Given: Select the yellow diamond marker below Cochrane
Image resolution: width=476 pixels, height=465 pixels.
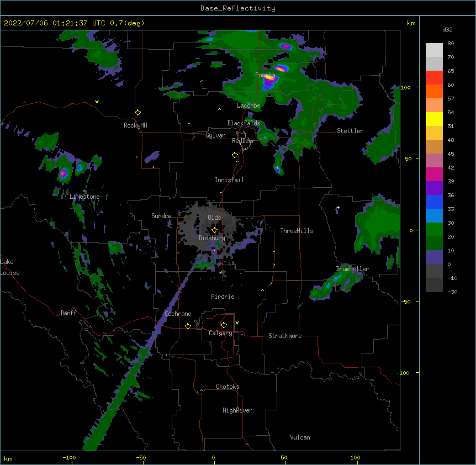Looking at the screenshot, I should coord(188,326).
